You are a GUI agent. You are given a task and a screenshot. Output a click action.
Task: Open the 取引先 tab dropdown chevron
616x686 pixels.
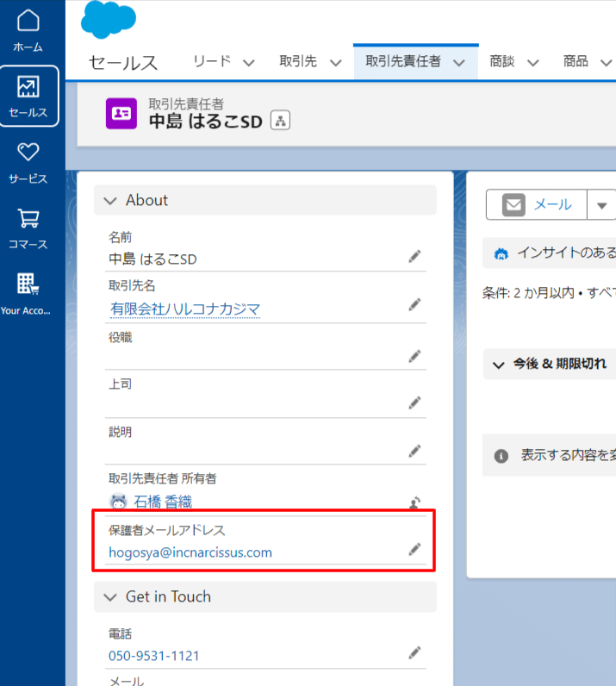335,63
